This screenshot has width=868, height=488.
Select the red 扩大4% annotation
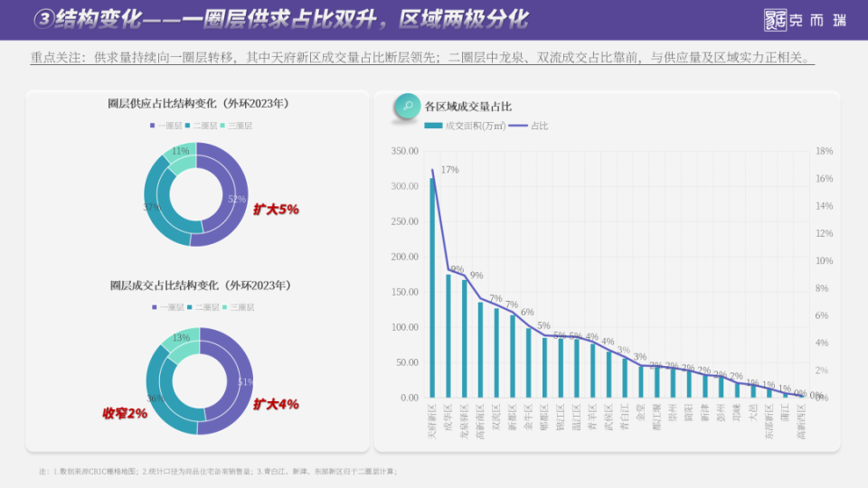pos(276,404)
